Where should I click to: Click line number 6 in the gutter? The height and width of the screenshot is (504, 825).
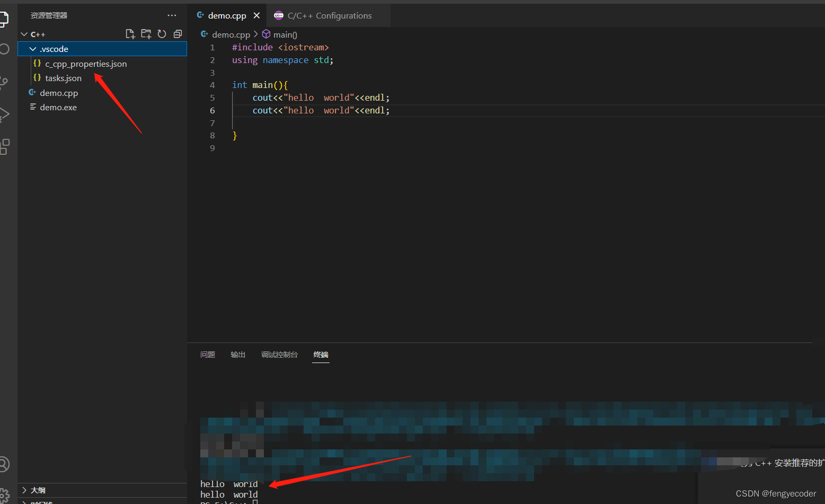(x=212, y=110)
